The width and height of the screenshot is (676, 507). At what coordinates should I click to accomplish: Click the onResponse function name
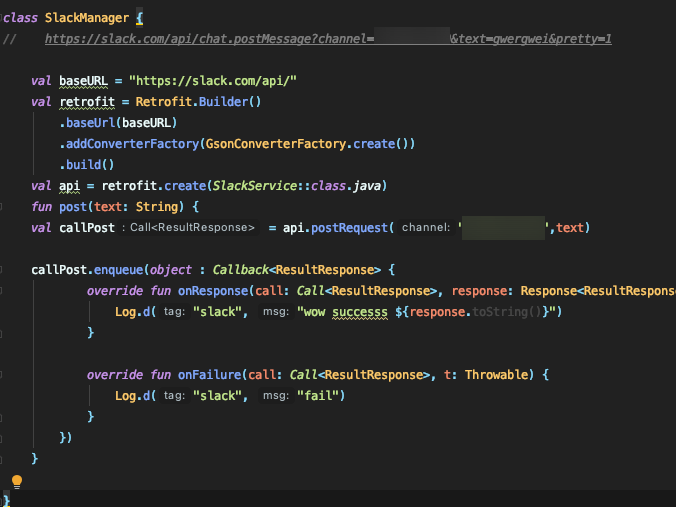[213, 291]
